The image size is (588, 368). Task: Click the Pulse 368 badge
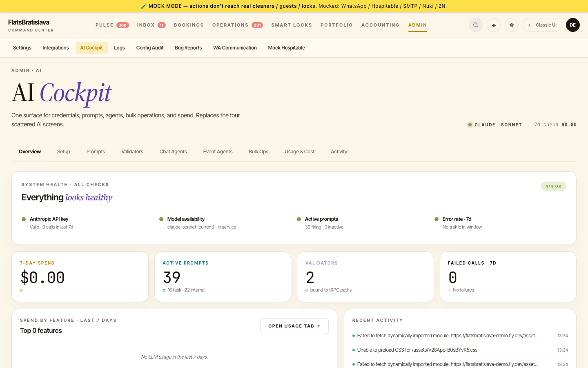coord(122,25)
